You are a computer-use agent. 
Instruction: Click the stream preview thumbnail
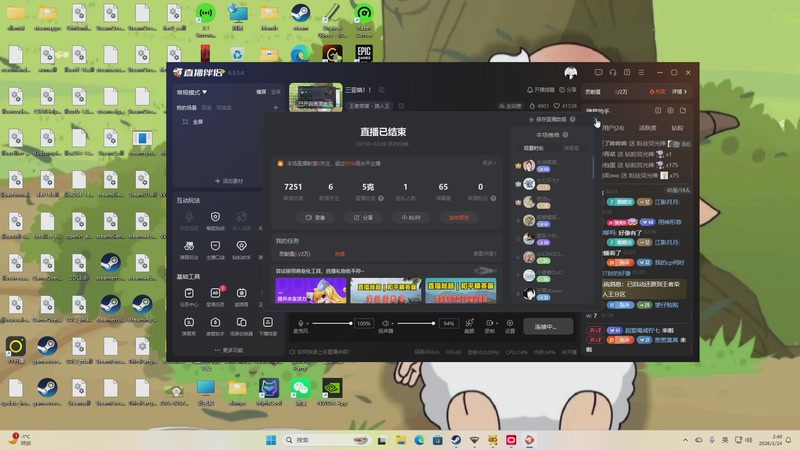pyautogui.click(x=316, y=97)
